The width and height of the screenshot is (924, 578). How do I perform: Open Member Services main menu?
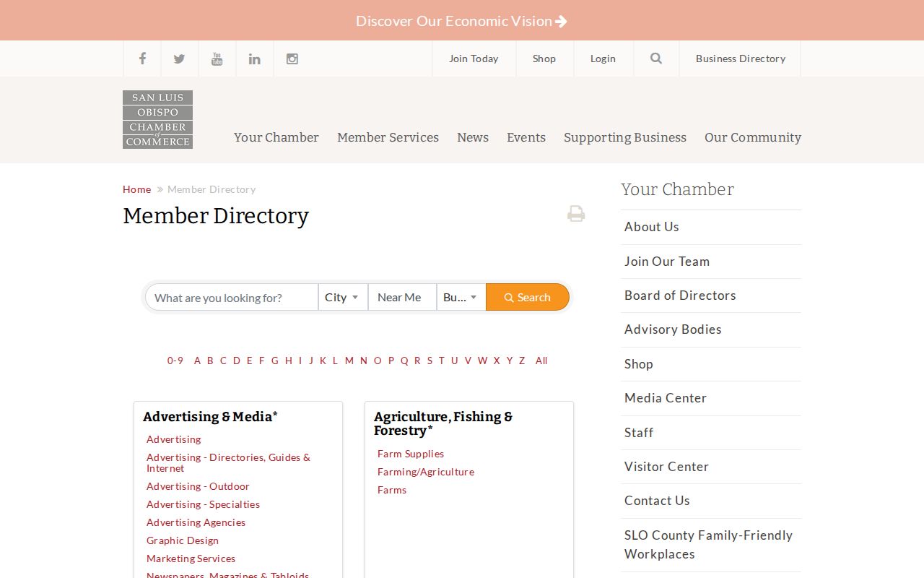pos(388,137)
